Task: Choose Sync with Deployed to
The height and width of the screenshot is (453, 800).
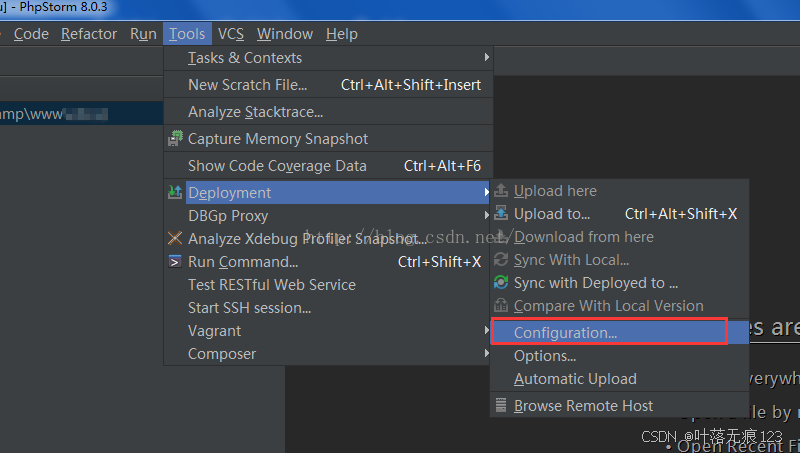Action: (x=619, y=283)
